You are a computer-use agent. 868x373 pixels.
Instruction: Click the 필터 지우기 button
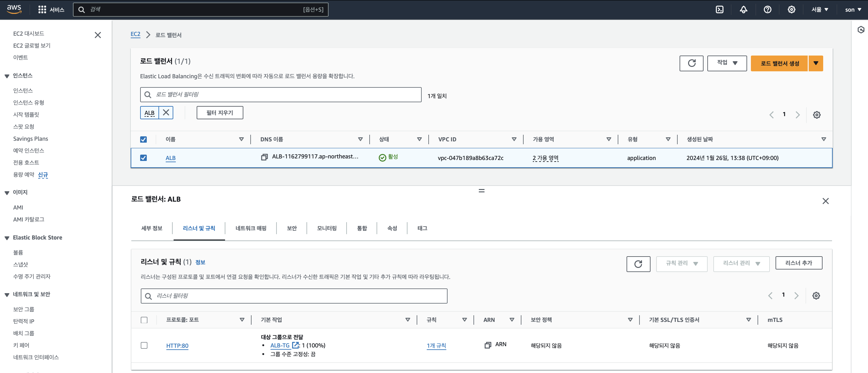click(220, 113)
